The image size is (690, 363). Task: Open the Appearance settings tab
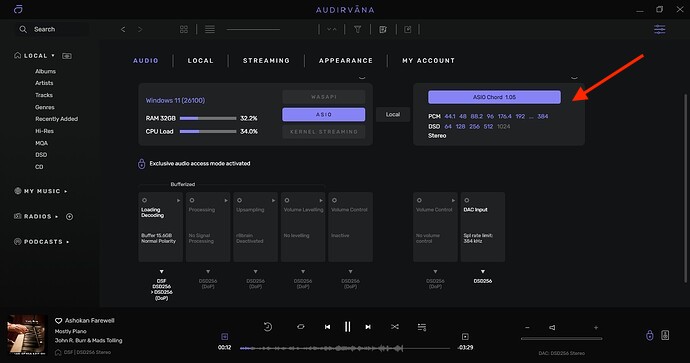[x=346, y=61]
